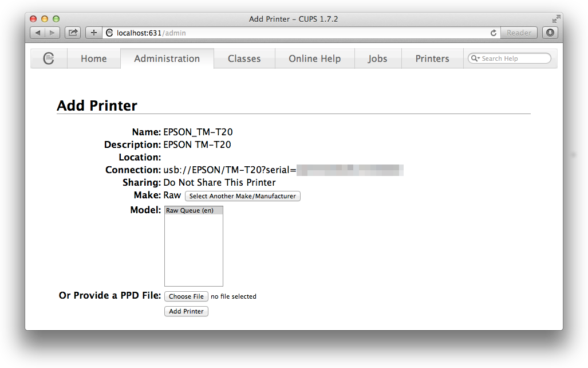Screen dimensions: 588x368
Task: Click the plus add bookmark button
Action: click(94, 33)
